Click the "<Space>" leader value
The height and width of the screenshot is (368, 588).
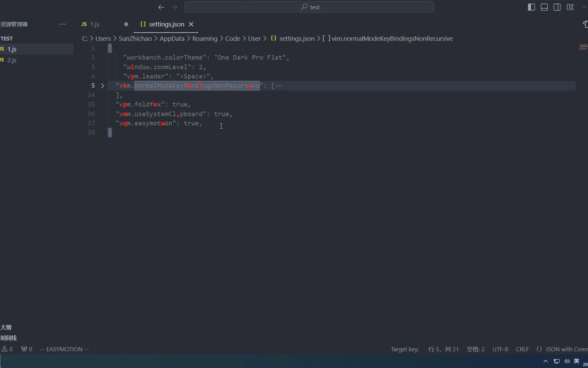[x=193, y=76]
